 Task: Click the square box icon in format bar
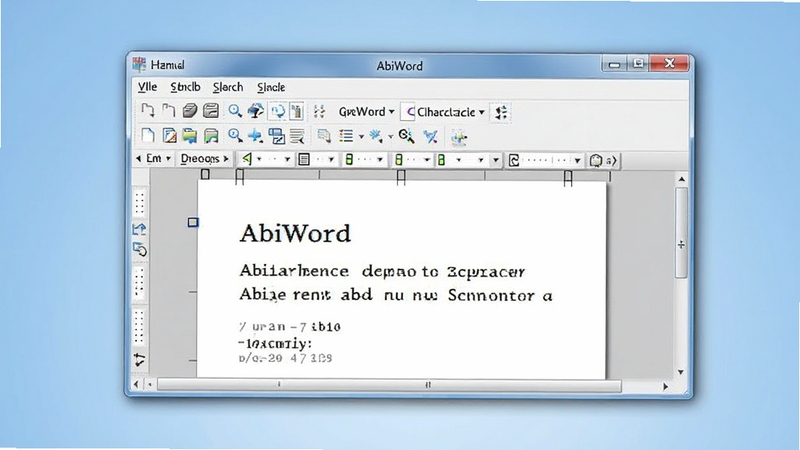(x=304, y=160)
